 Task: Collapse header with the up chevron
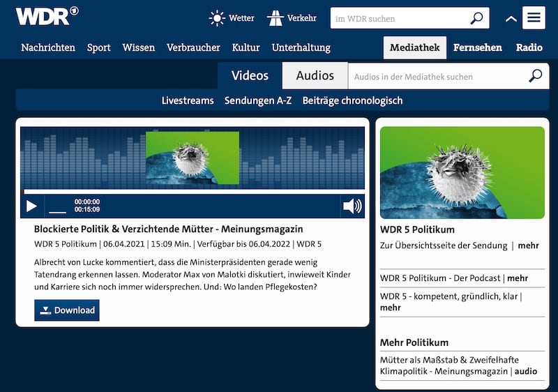point(511,19)
